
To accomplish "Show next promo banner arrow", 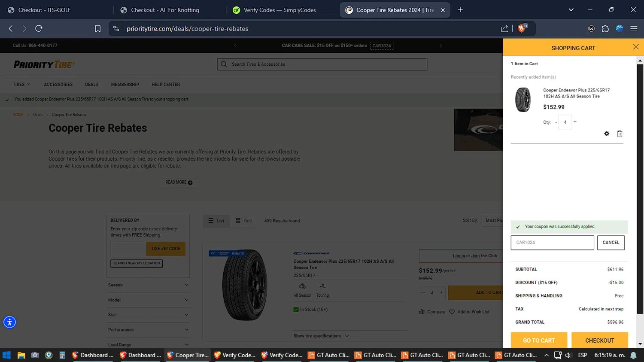I will pos(440,46).
